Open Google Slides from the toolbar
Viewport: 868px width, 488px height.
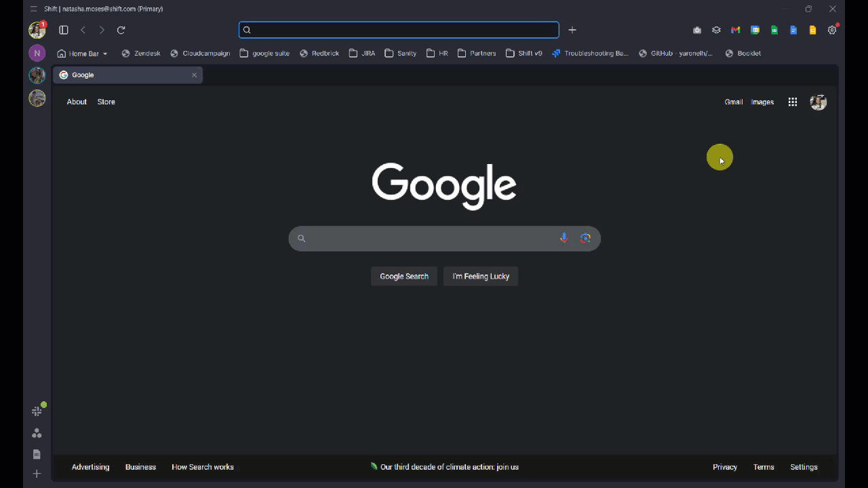pyautogui.click(x=812, y=30)
